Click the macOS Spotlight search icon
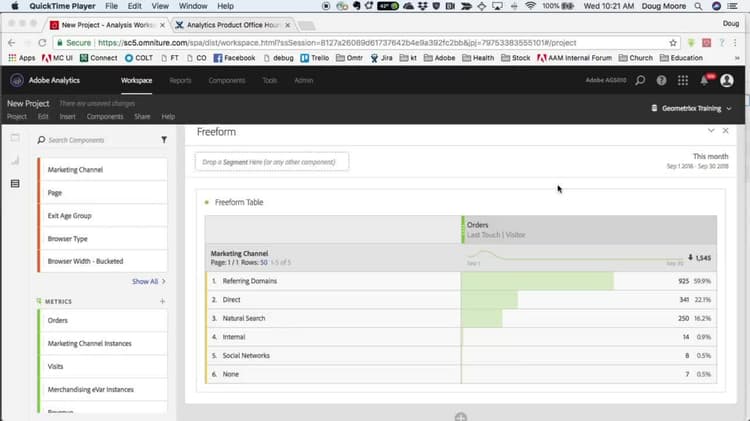Screen dimensions: 750x421 point(698,6)
